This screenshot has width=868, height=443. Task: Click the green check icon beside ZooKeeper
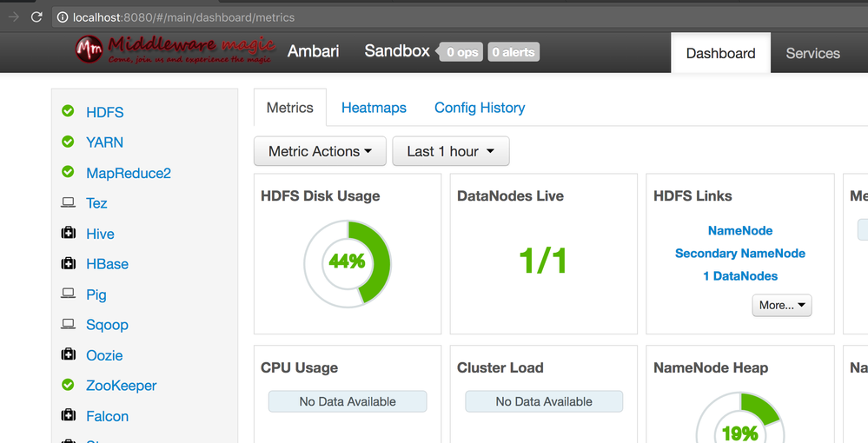tap(68, 385)
